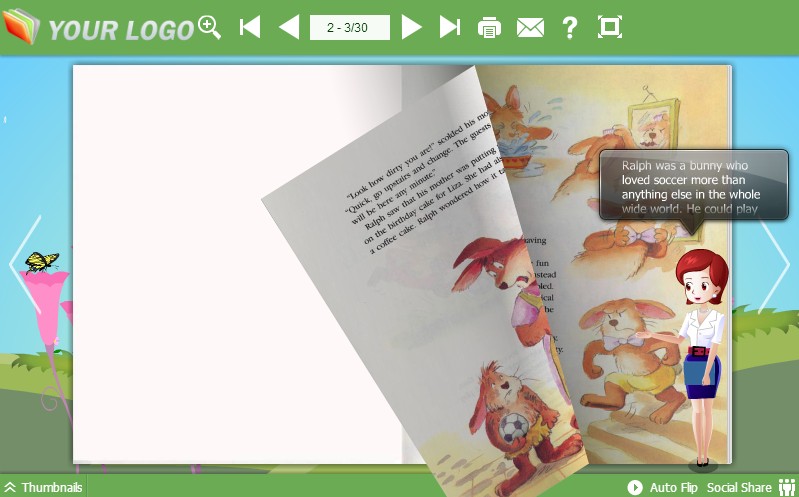
Task: Click the YOUR LOGO text
Action: pos(121,30)
